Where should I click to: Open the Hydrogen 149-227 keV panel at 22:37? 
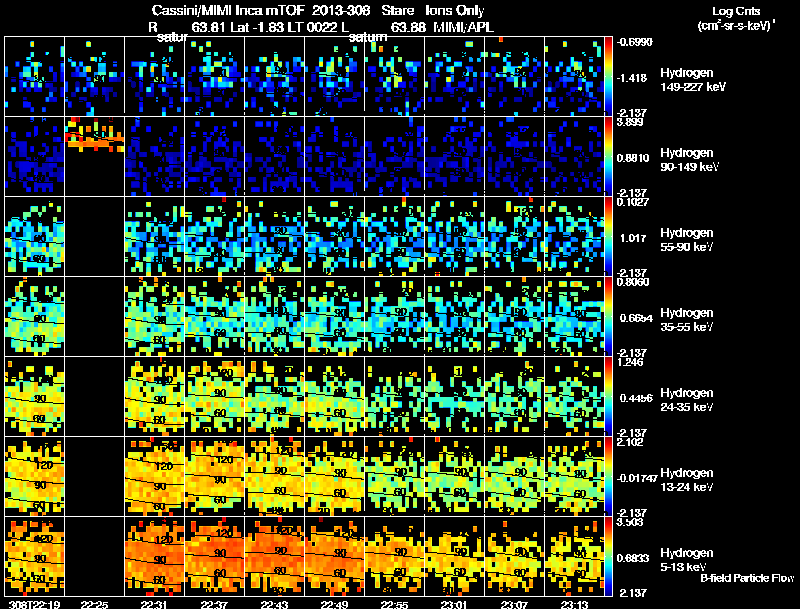(x=215, y=76)
